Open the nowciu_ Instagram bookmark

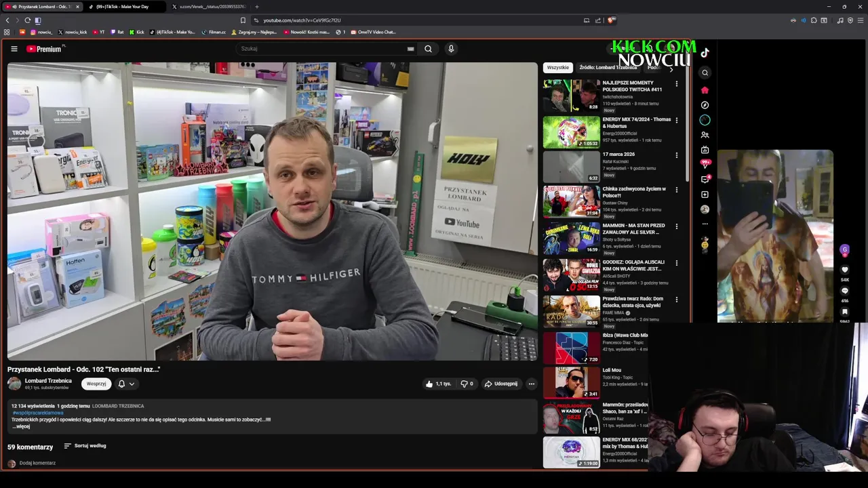41,32
